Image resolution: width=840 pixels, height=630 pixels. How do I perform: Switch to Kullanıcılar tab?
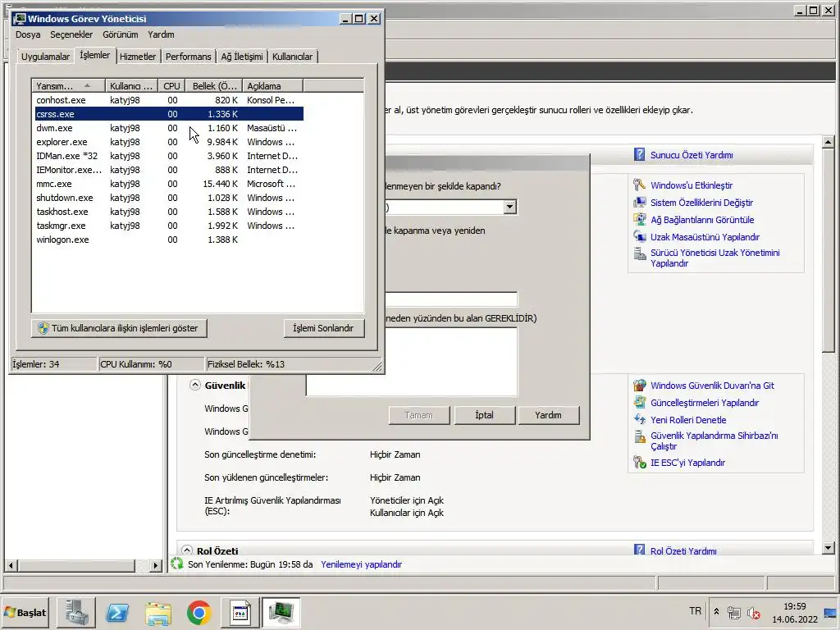click(292, 57)
